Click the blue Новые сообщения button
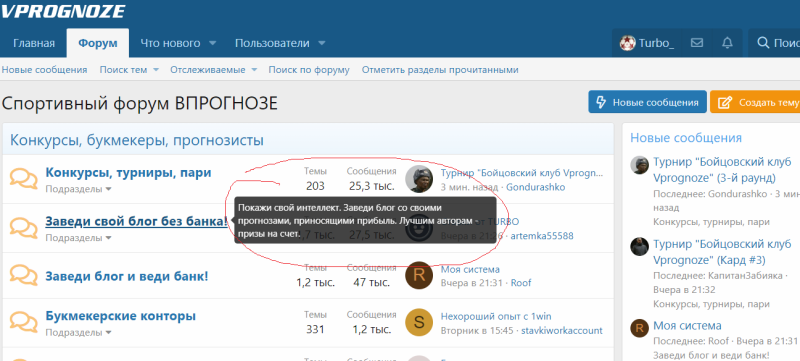The height and width of the screenshot is (361, 800). (647, 102)
